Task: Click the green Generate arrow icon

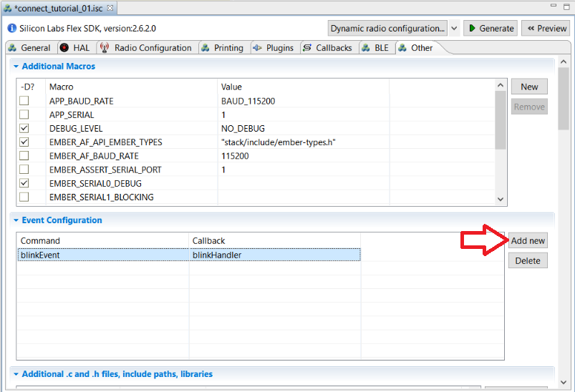Action: (472, 29)
